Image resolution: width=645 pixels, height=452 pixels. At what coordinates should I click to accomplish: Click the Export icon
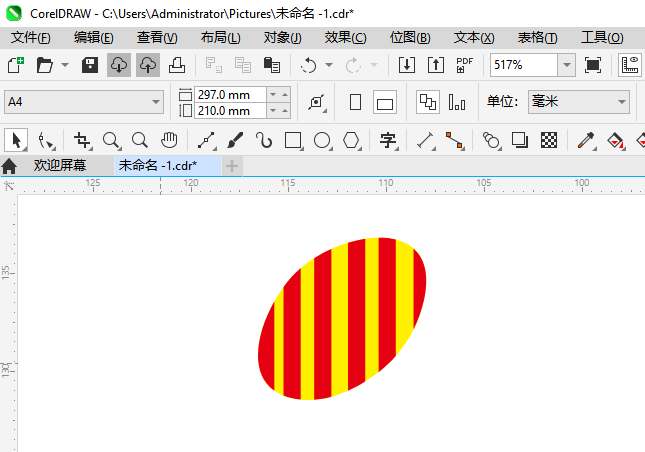436,65
